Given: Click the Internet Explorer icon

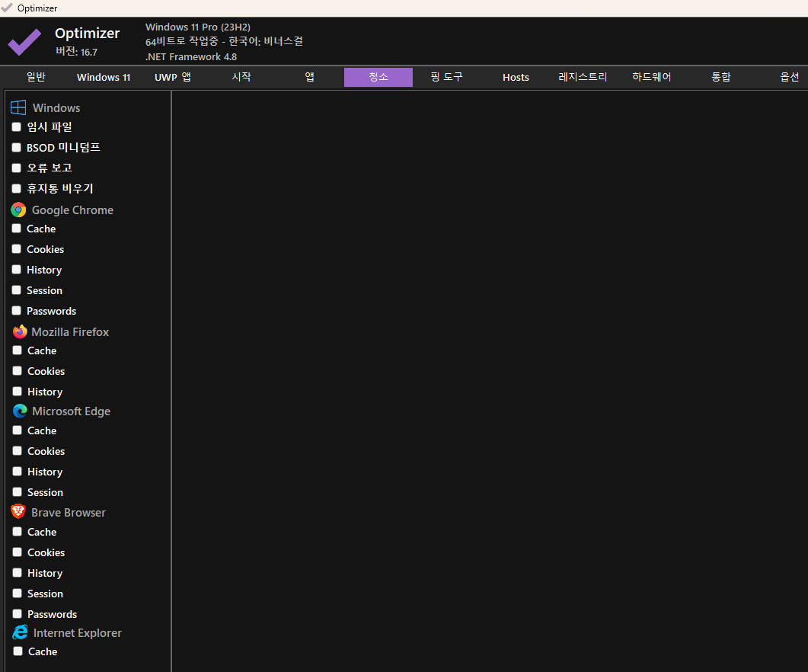Looking at the screenshot, I should pyautogui.click(x=20, y=632).
